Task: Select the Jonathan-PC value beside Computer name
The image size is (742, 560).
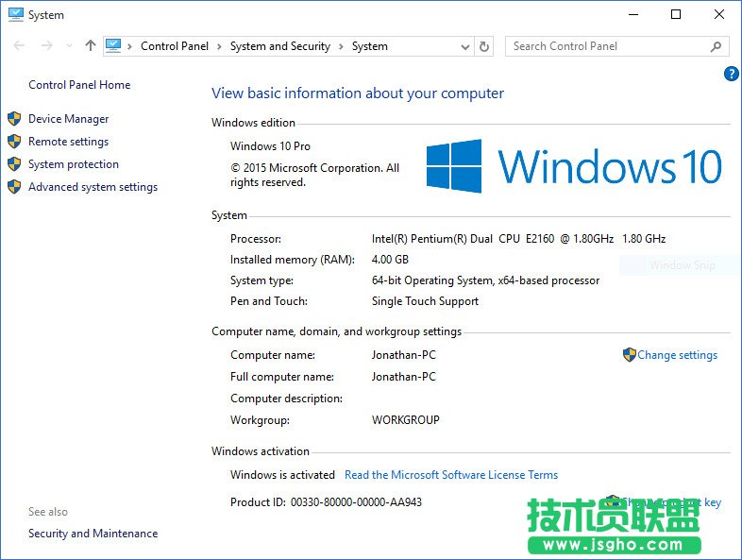Action: tap(404, 355)
